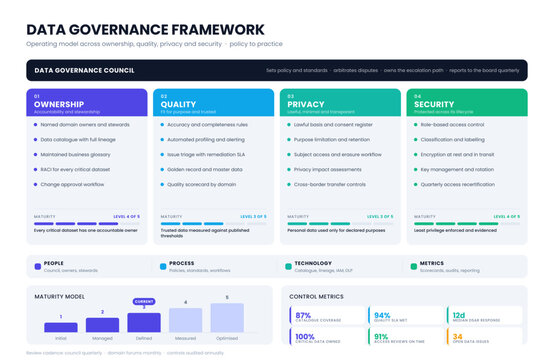Click 'RACI for every critical dataset' bullet
The height and width of the screenshot is (360, 554).
(x=75, y=170)
